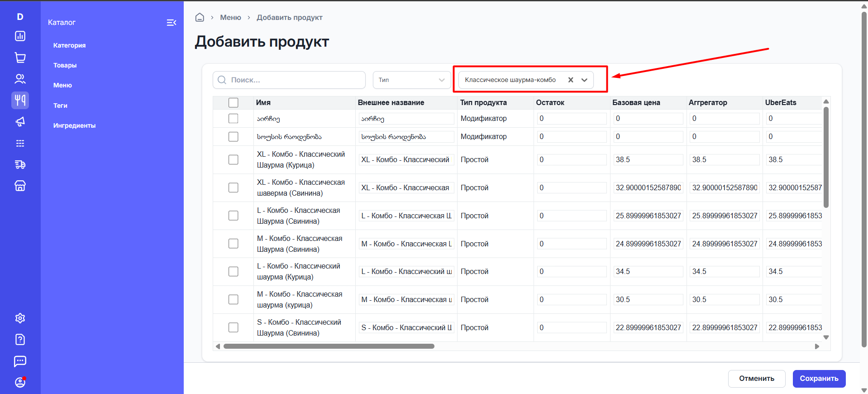The width and height of the screenshot is (868, 394).
Task: Check the XL - Комбо - Классический Шаурма (Курица) row
Action: 234,160
